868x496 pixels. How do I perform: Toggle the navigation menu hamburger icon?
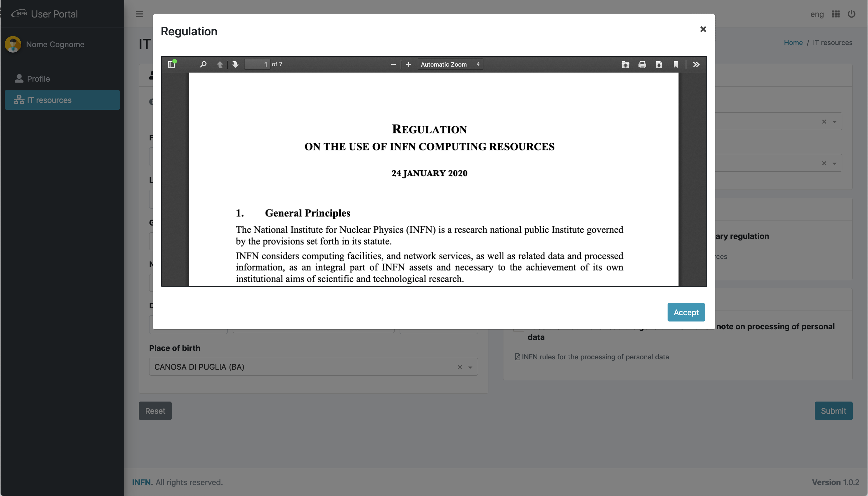(x=139, y=13)
